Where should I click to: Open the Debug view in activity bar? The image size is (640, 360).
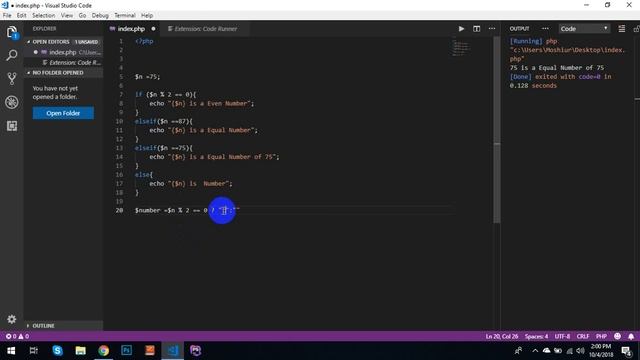(12, 102)
